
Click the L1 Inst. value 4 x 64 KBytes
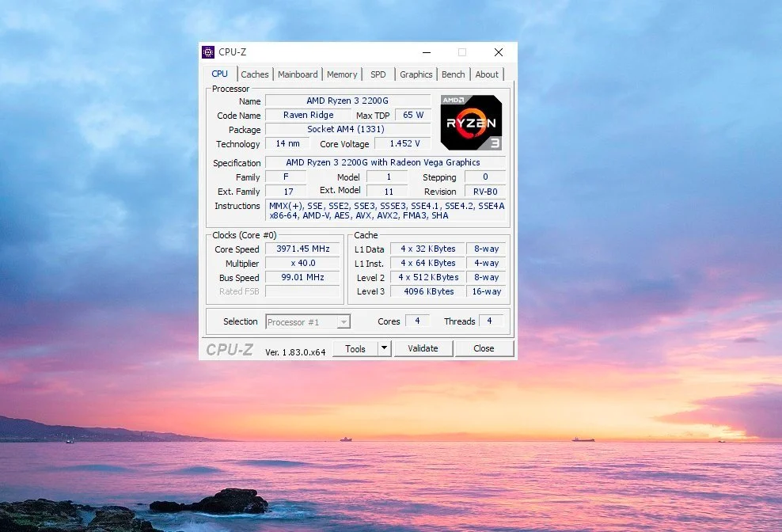tap(428, 263)
